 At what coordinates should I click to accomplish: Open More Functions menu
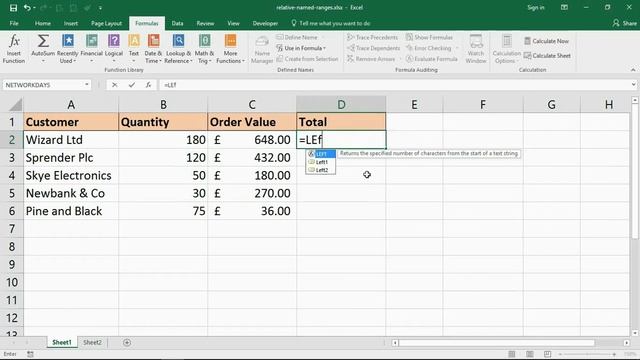coord(231,48)
